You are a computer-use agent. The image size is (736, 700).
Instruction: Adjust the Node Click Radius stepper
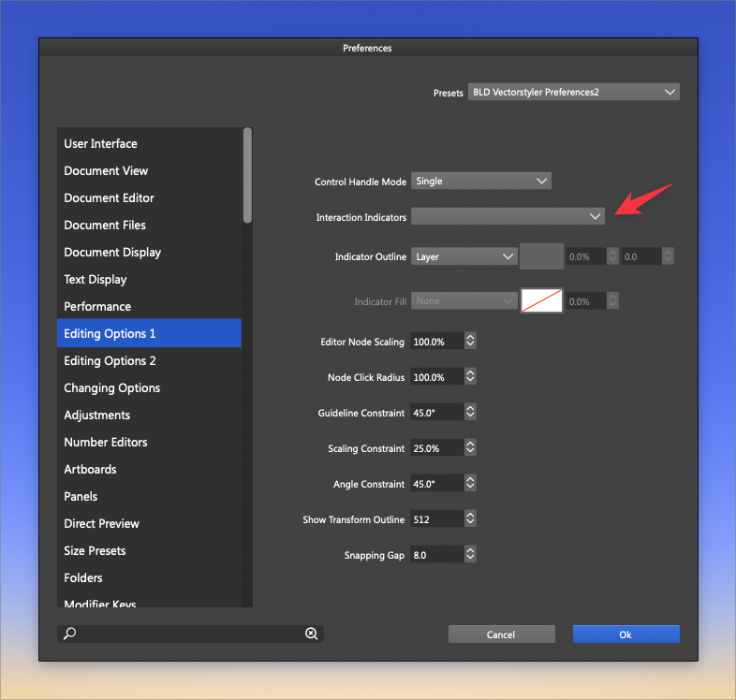coord(470,377)
